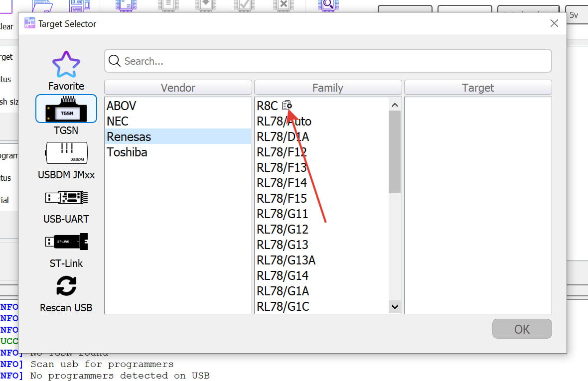The image size is (588, 381).
Task: Click the Rescan USB icon
Action: coord(66,285)
